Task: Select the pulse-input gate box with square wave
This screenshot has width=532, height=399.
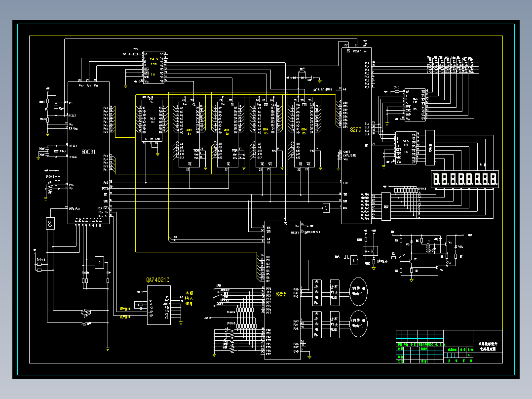Action: coord(353,260)
